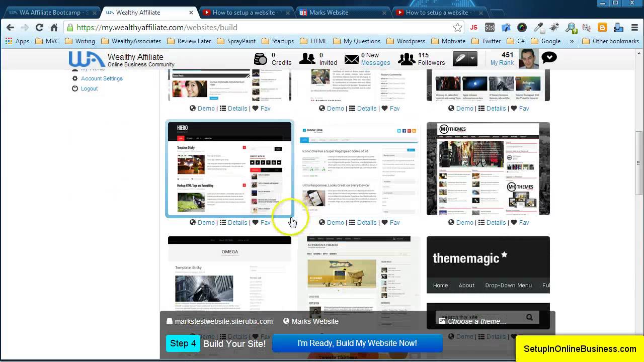Open the My Questions bookmarks folder
644x362 pixels.
357,41
